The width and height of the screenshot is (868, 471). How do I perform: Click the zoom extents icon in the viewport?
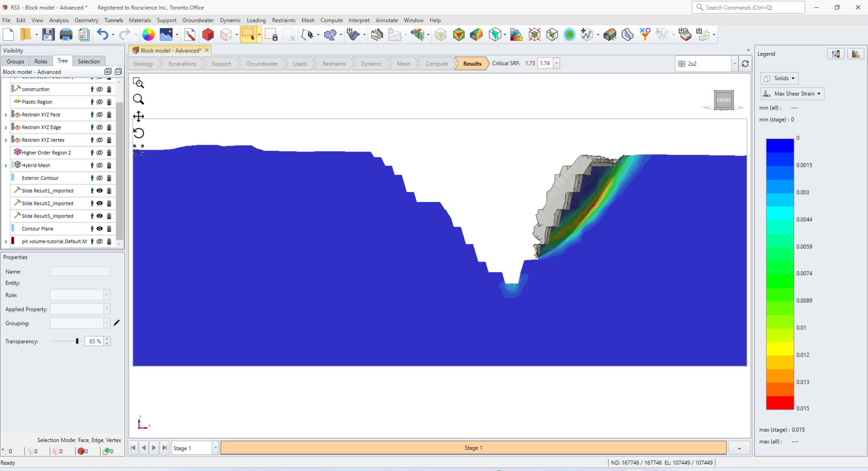(x=138, y=150)
